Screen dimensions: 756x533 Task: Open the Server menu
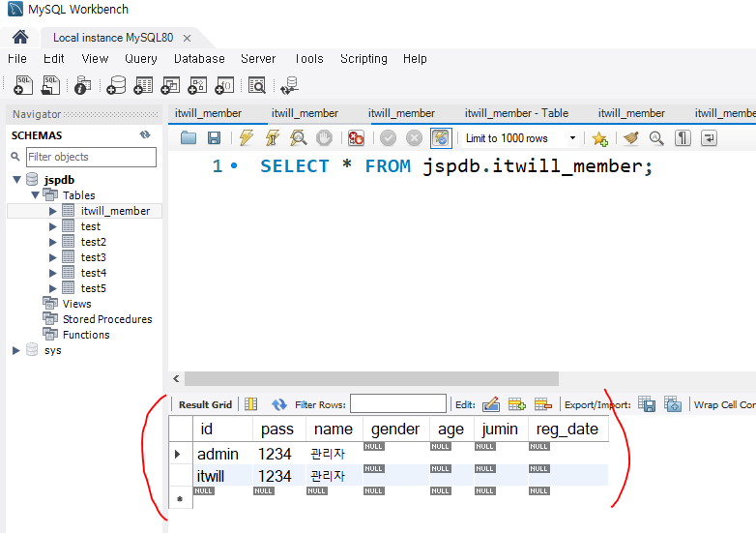[x=258, y=59]
